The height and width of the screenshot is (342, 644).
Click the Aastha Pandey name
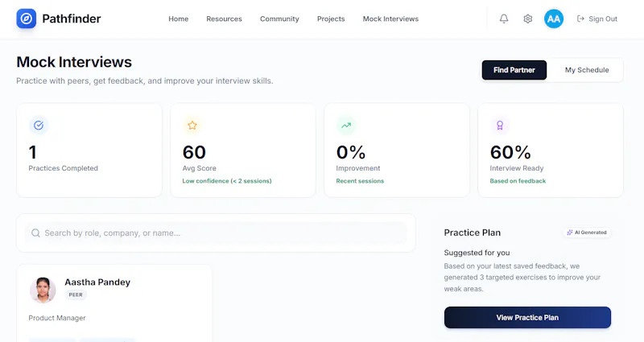(x=97, y=282)
